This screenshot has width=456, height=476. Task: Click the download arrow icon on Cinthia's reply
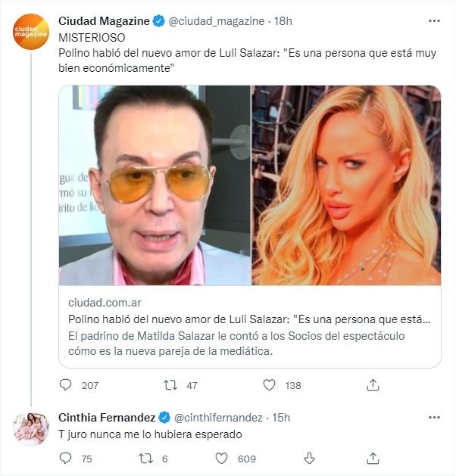click(x=309, y=458)
